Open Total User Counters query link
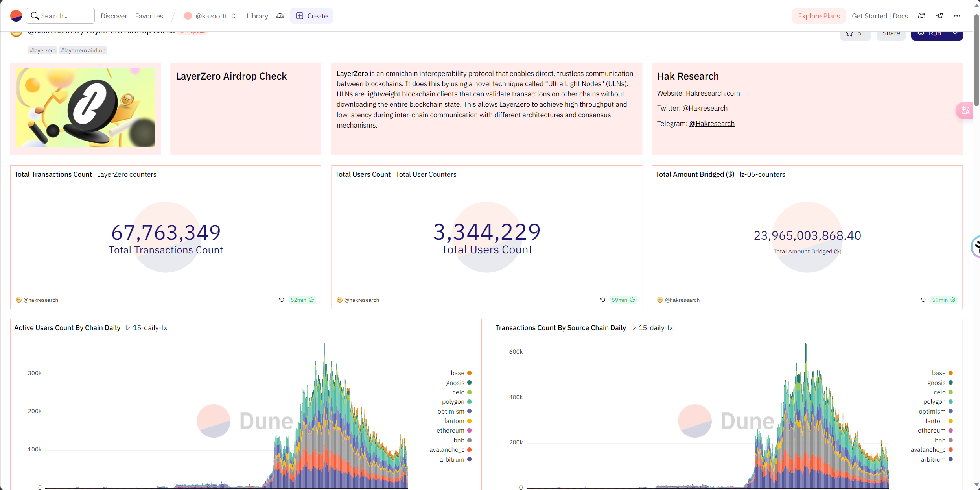The width and height of the screenshot is (980, 490). click(426, 174)
